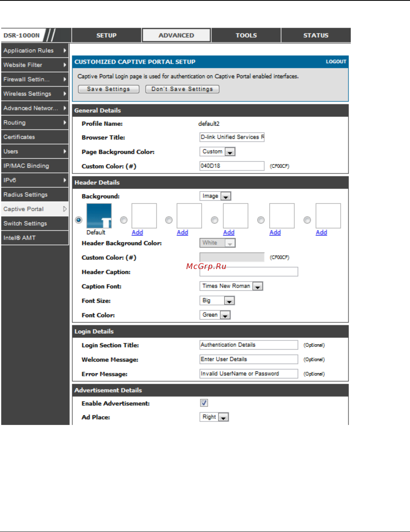Viewport: 410px width, 532px height.
Task: Select the radio button beside the third Add image slot
Action: tap(215, 220)
